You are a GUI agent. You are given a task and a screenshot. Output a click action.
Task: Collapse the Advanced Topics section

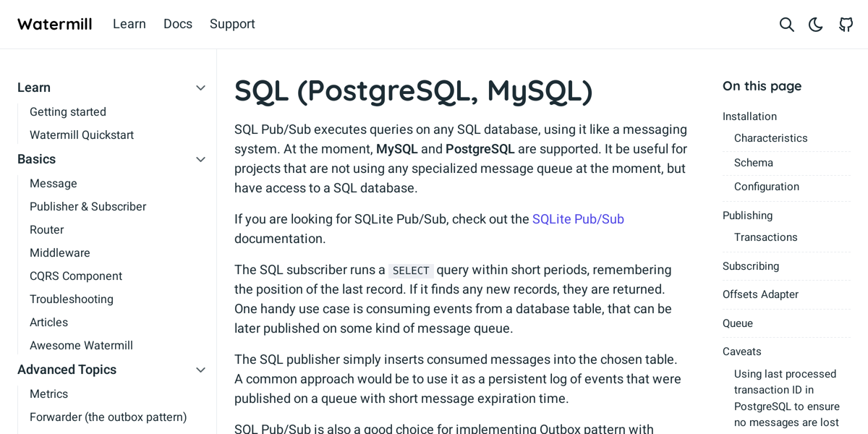coord(200,370)
